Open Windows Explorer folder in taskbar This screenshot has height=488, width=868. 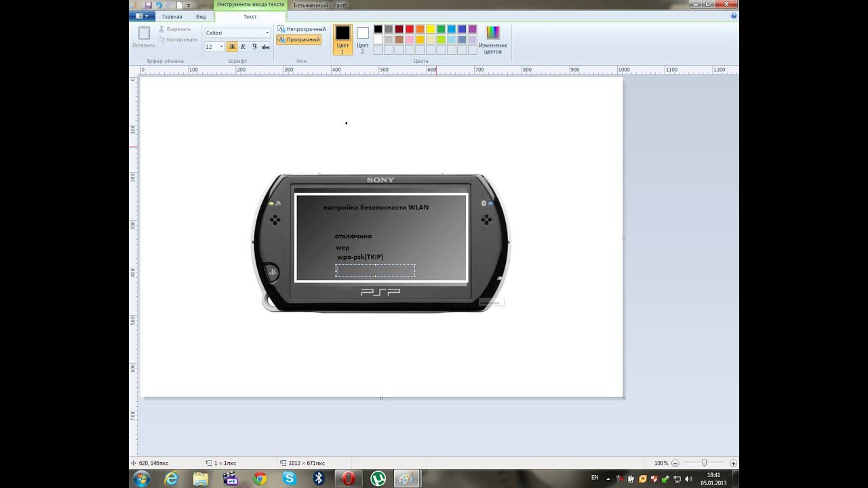(x=201, y=479)
